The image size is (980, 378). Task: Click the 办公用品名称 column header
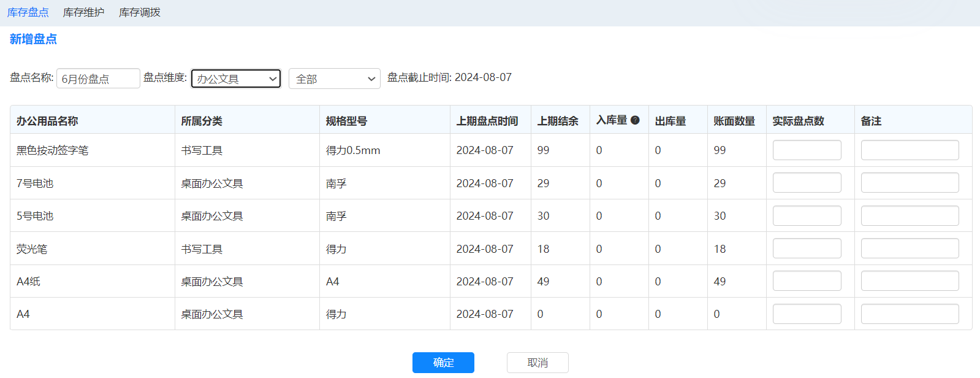pyautogui.click(x=47, y=121)
